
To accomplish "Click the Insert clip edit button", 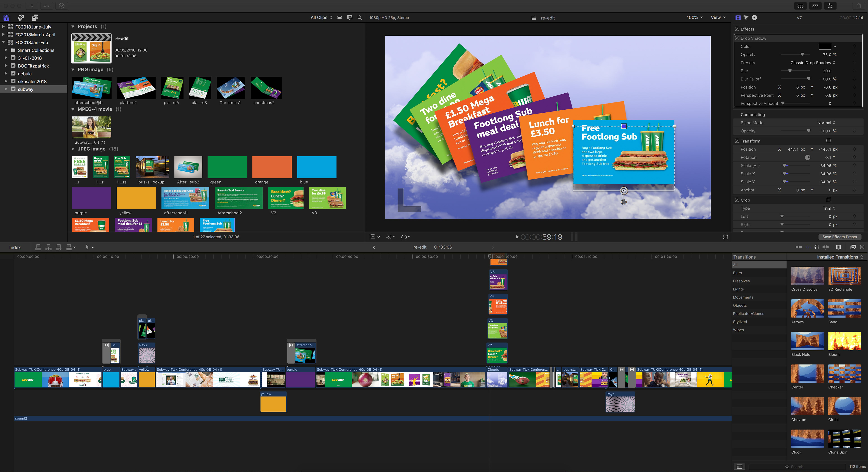I will (49, 247).
